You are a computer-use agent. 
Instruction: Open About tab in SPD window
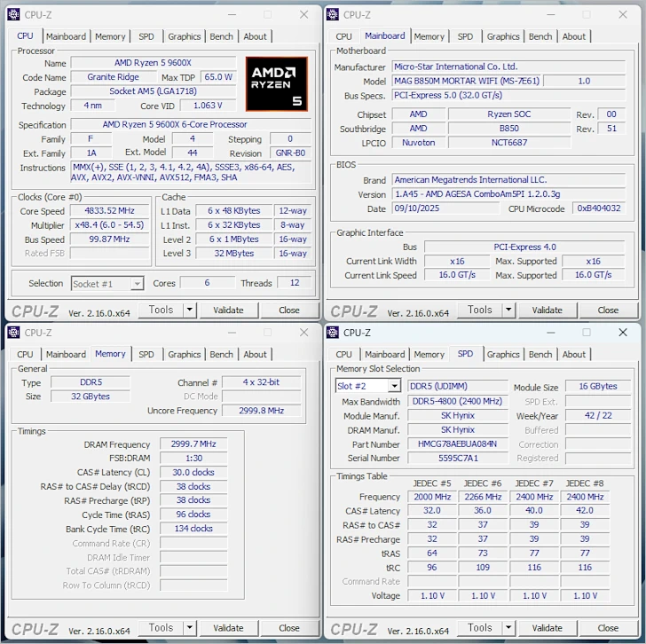[574, 355]
